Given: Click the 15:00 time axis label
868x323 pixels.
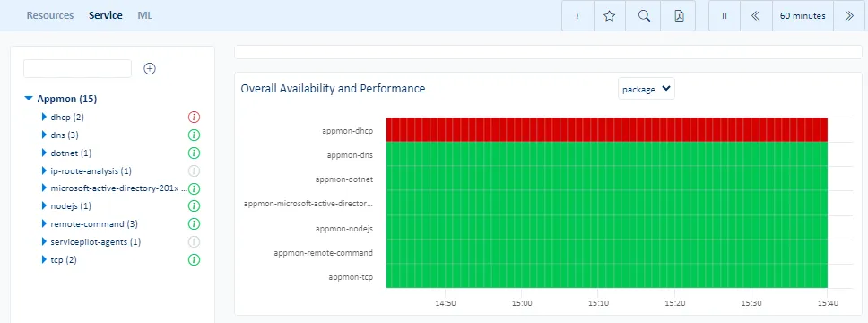Looking at the screenshot, I should click(x=522, y=303).
